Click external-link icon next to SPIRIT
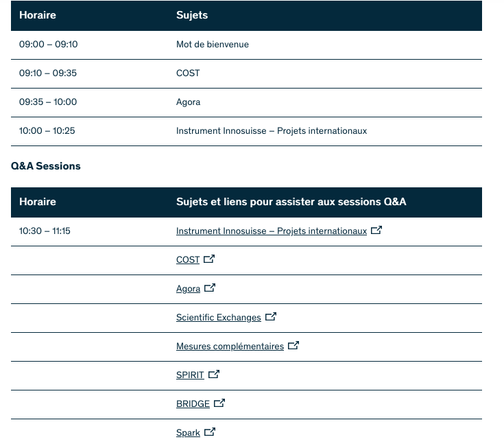Image resolution: width=504 pixels, height=444 pixels. (x=214, y=375)
